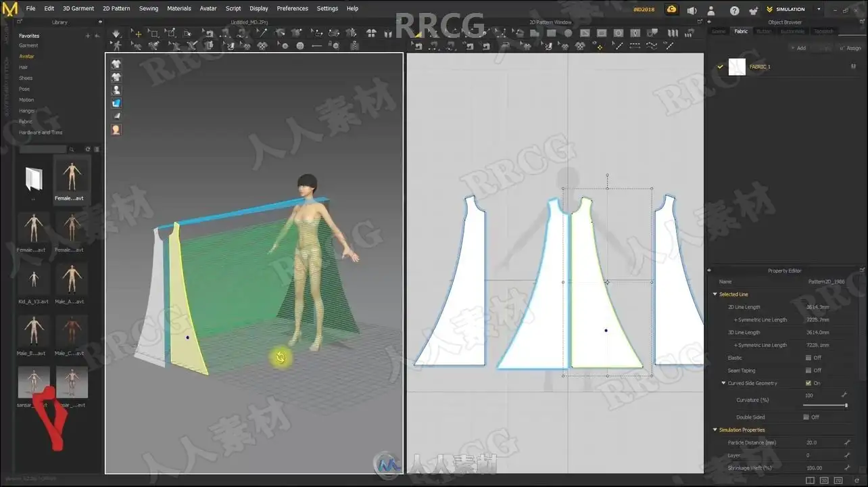The image size is (868, 487).
Task: Toggle the checkmark beside FABRIC 1
Action: click(720, 67)
